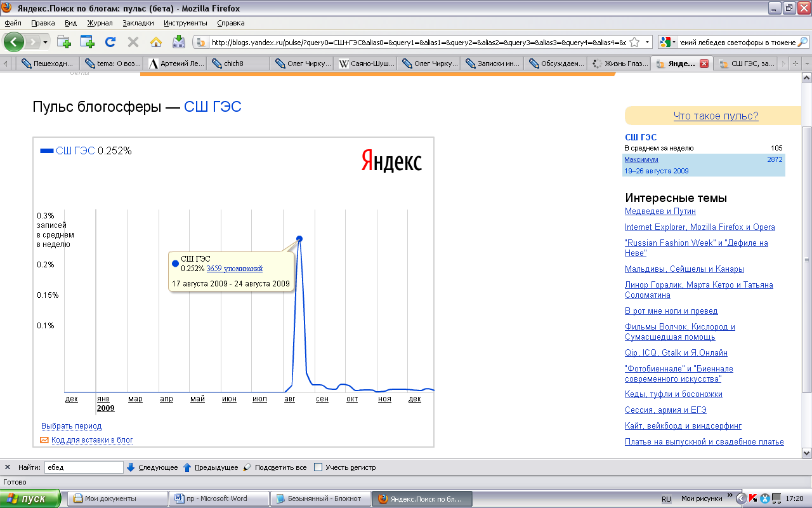This screenshot has height=508, width=812.
Task: Click the page scrollbar down arrow
Action: coord(806,453)
